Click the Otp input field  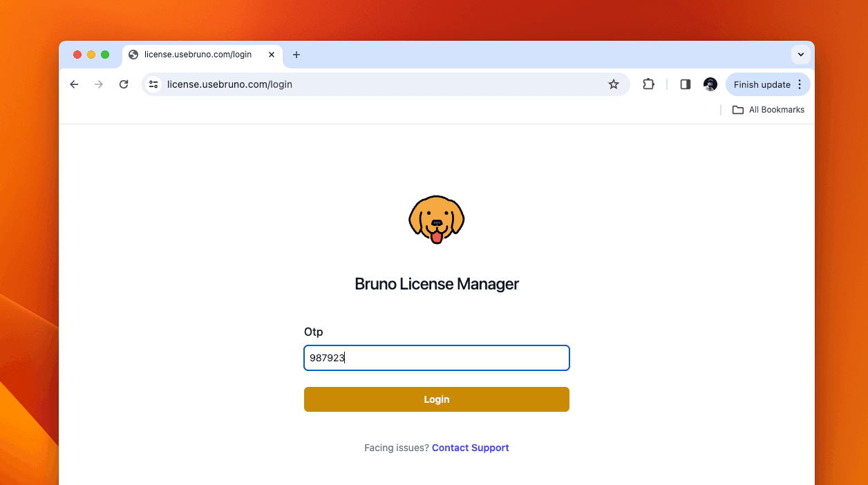click(437, 358)
